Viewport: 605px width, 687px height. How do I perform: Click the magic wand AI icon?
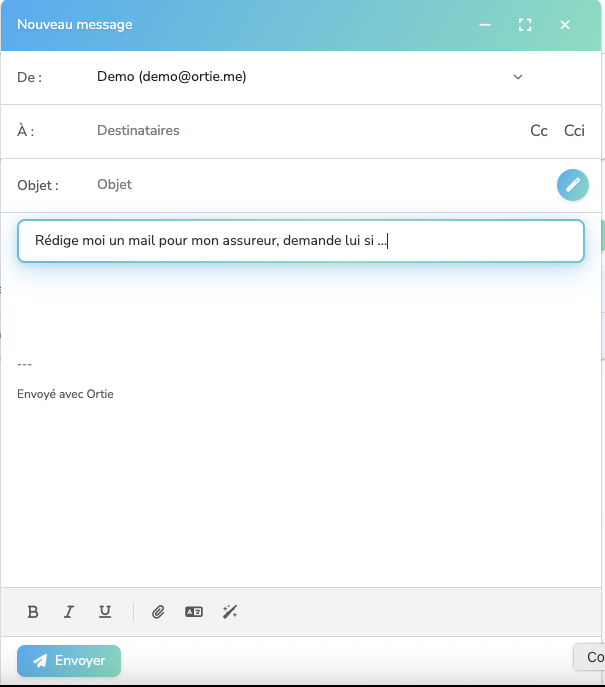[230, 612]
